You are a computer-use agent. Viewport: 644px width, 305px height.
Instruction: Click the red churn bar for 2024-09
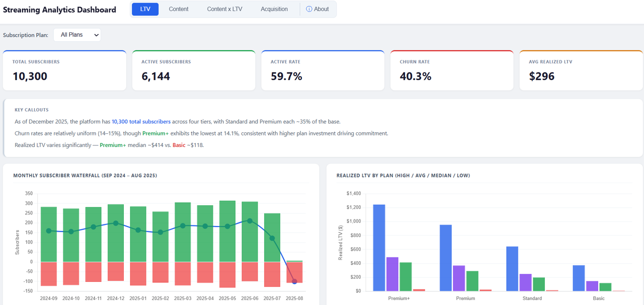pyautogui.click(x=49, y=274)
